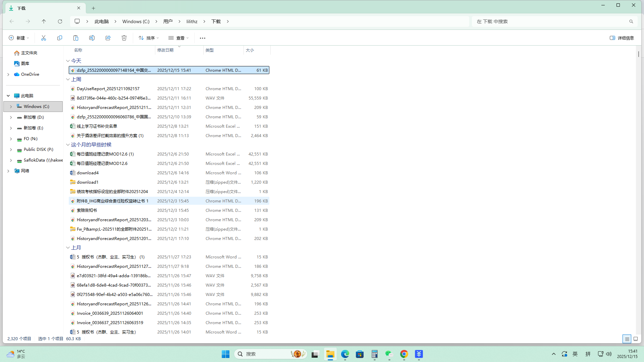Viewport: 644px width, 362px height.
Task: Open the 查看 view menu
Action: (178, 38)
